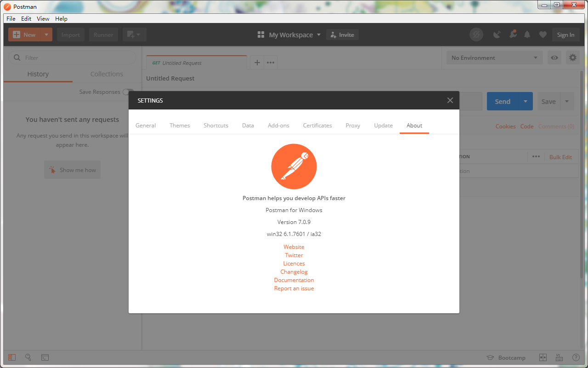
Task: Open the Cookies link
Action: tap(505, 126)
